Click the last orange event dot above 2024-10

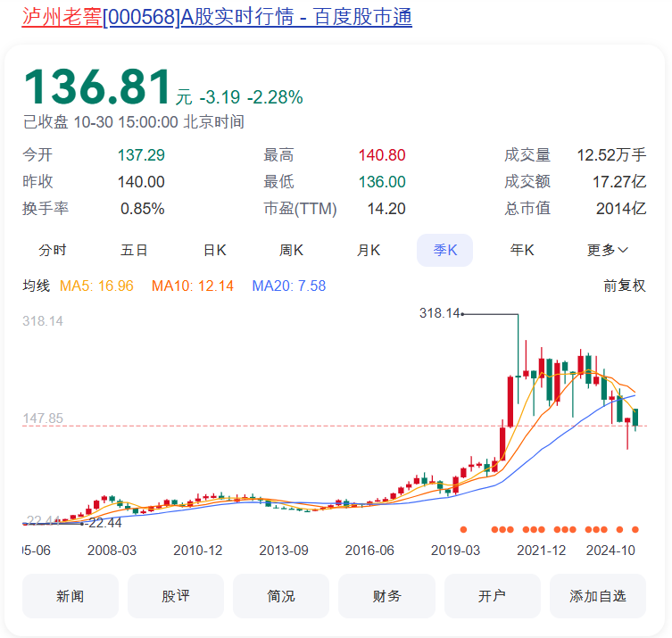coord(635,530)
